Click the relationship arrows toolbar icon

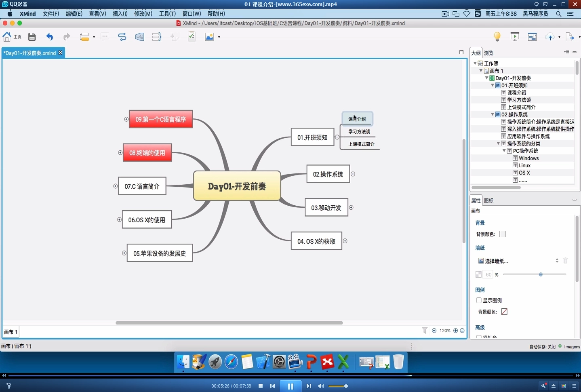point(122,37)
